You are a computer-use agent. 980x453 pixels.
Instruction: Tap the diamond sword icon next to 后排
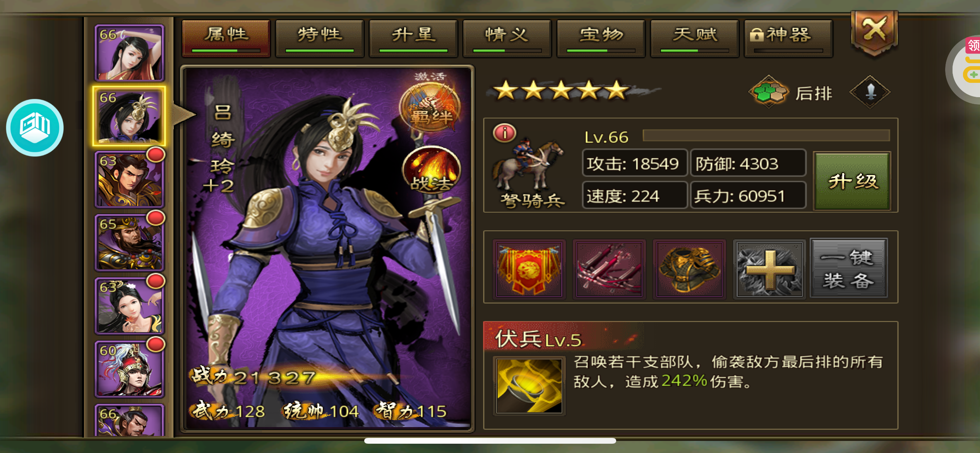pos(870,92)
